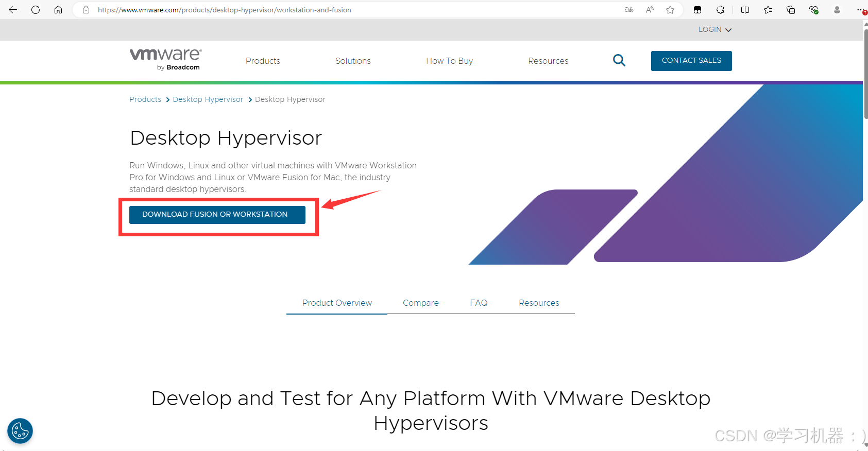Click the translate page icon in address bar
This screenshot has width=868, height=451.
pyautogui.click(x=629, y=10)
